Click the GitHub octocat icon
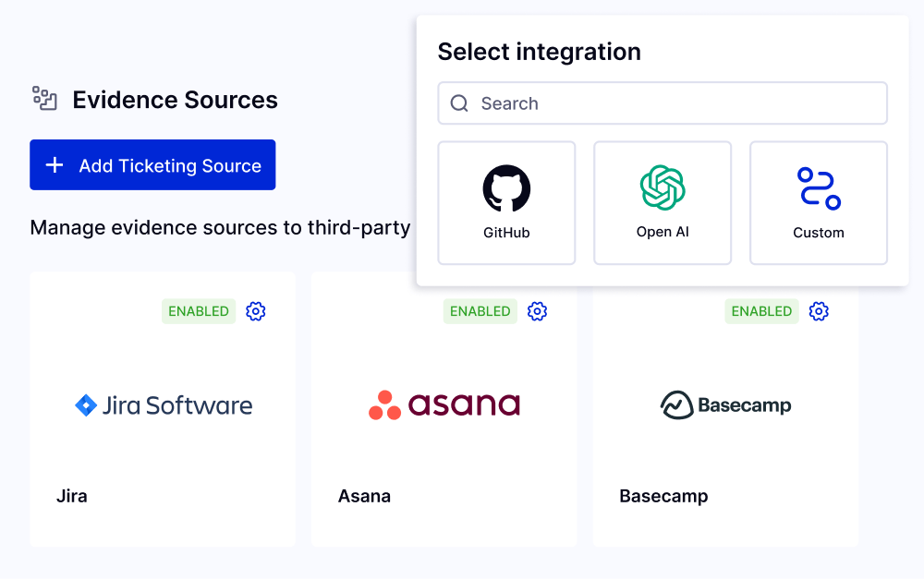This screenshot has width=924, height=579. pos(506,188)
